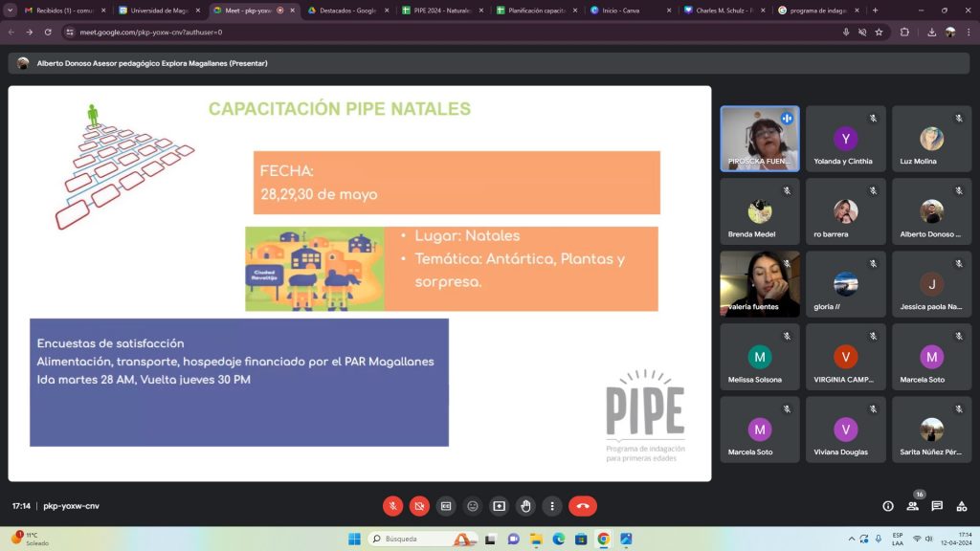Turn on the camera
The image size is (980, 551).
[419, 505]
